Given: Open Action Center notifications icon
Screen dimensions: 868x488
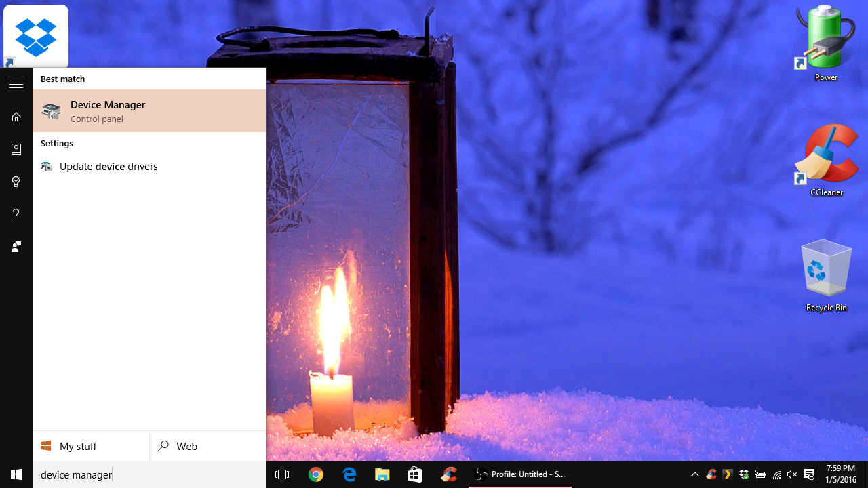Looking at the screenshot, I should (809, 474).
